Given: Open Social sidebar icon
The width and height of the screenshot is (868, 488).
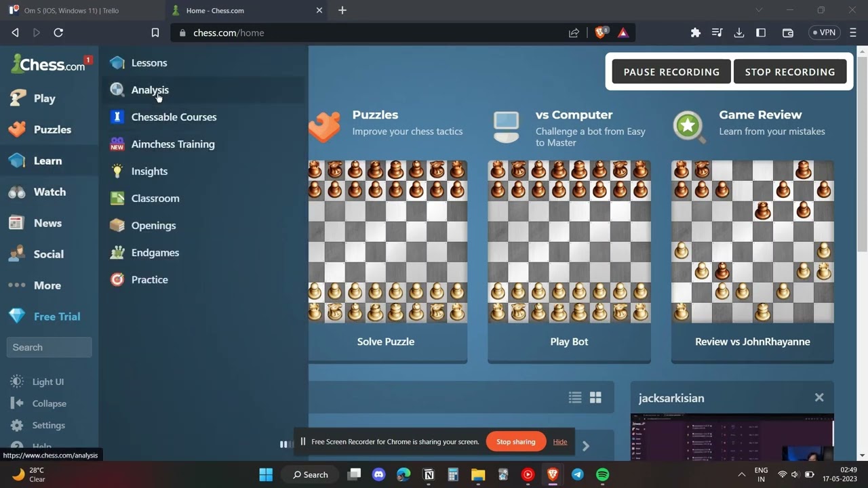Looking at the screenshot, I should click(17, 254).
